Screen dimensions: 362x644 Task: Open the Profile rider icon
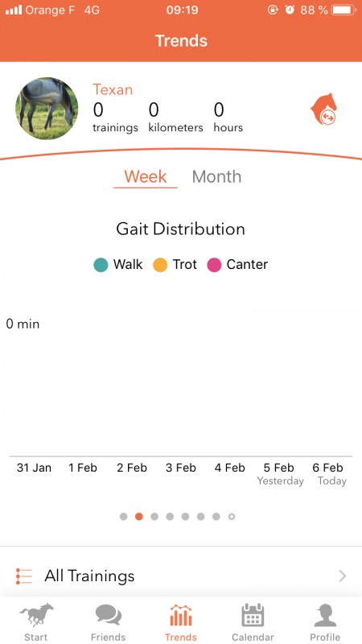pyautogui.click(x=325, y=615)
